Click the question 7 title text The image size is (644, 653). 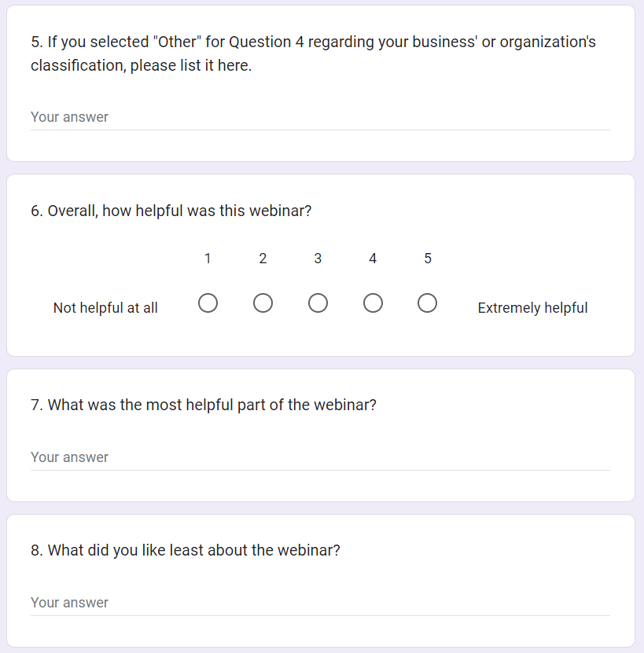(x=204, y=405)
